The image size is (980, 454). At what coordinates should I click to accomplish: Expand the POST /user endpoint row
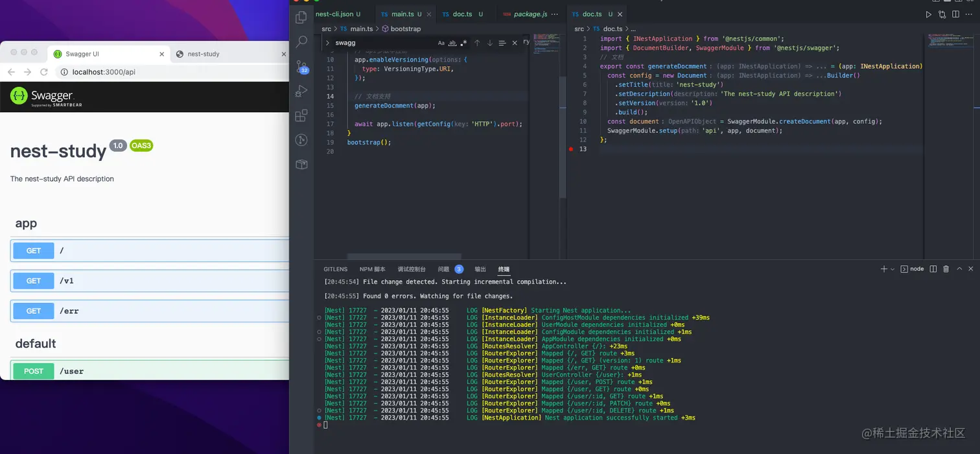pyautogui.click(x=150, y=370)
